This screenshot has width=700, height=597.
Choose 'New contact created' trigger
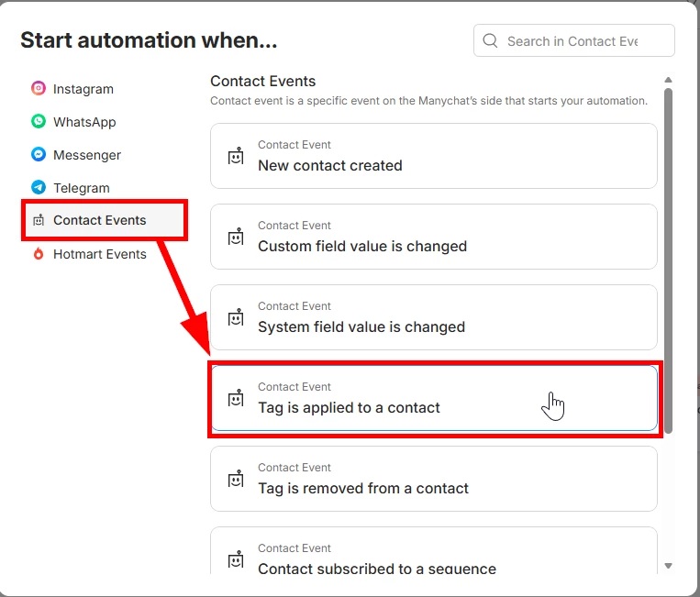point(433,156)
